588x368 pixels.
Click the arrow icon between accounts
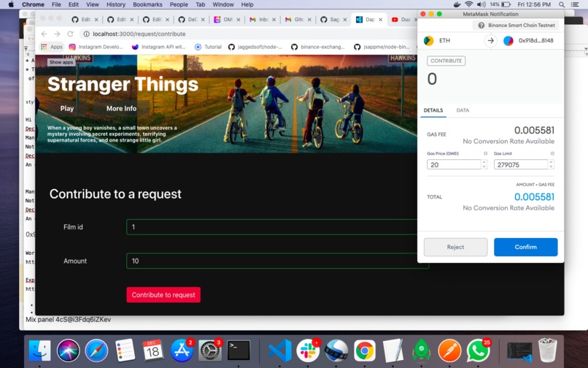tap(490, 41)
